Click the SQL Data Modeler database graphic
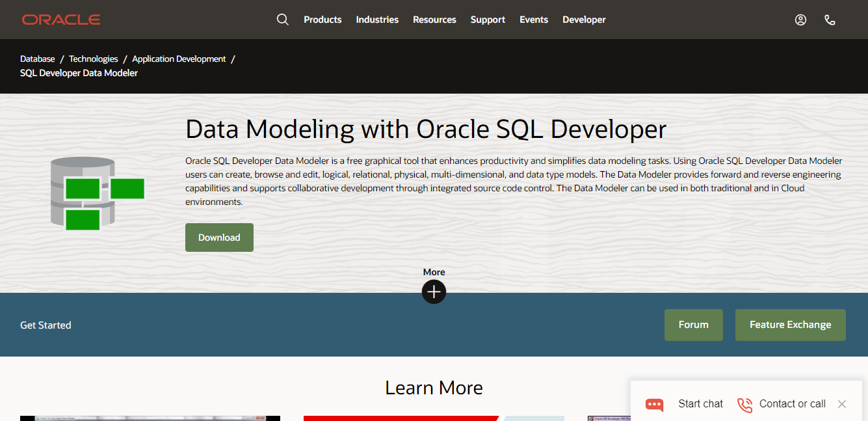This screenshot has height=421, width=868. pyautogui.click(x=97, y=193)
